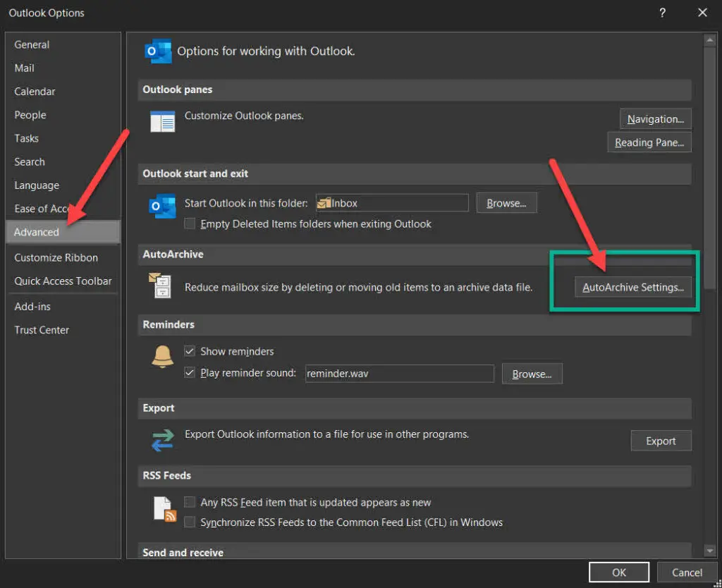Click the Export button
Image resolution: width=722 pixels, height=588 pixels.
pos(661,441)
